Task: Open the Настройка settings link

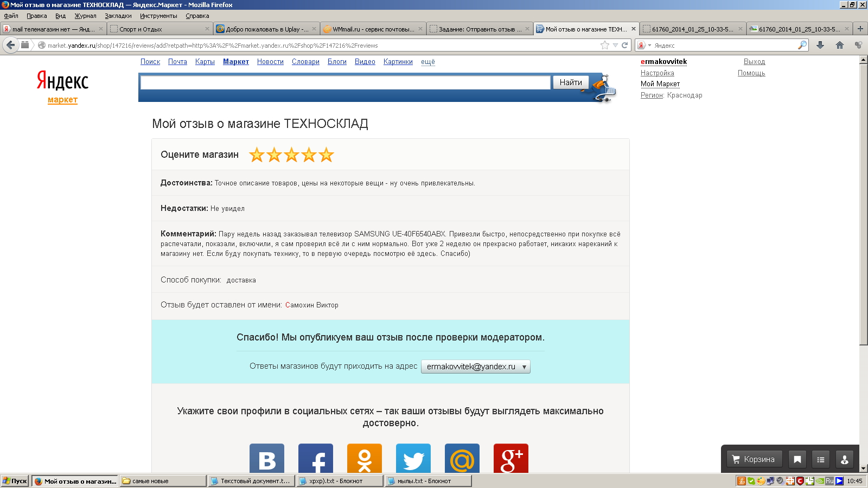Action: pos(658,73)
